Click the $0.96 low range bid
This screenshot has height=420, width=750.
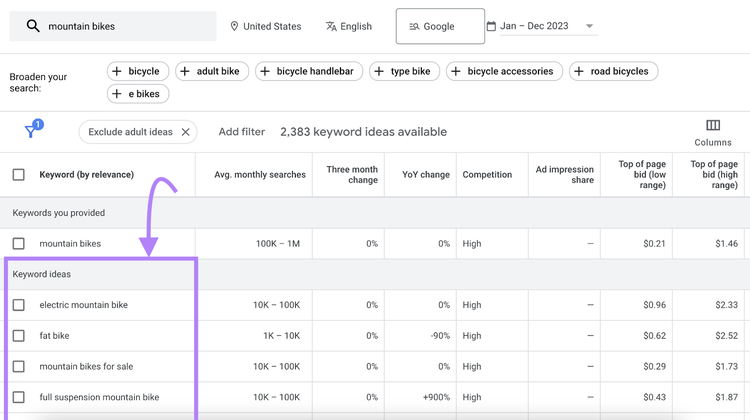(654, 305)
